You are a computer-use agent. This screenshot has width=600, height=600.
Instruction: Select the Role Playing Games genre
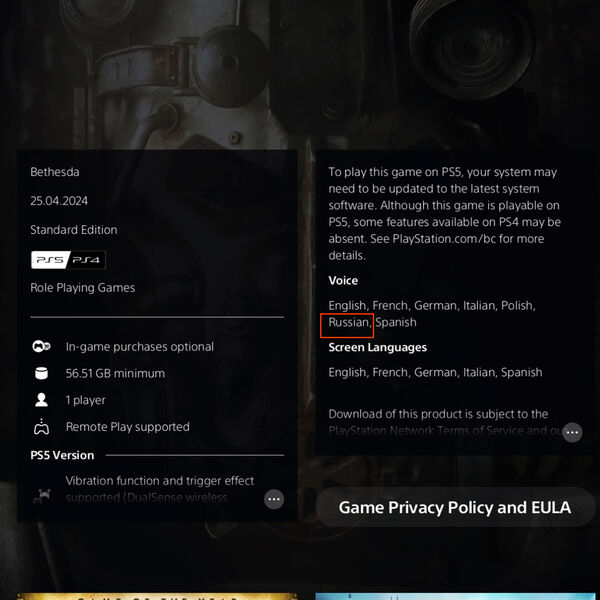[83, 288]
